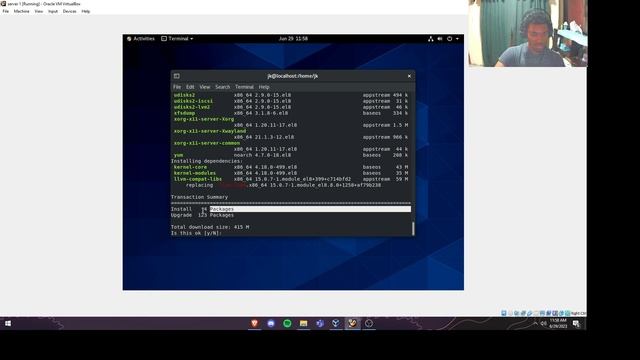Click the new-tab icon in terminal title bar
The width and height of the screenshot is (640, 360).
[x=177, y=76]
